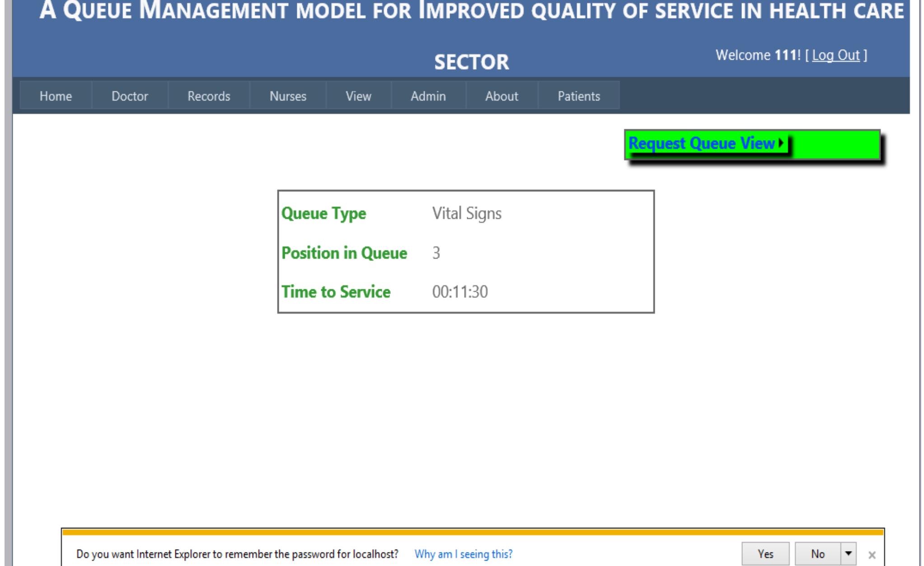924x566 pixels.
Task: Close the password notification bar
Action: [x=872, y=555]
